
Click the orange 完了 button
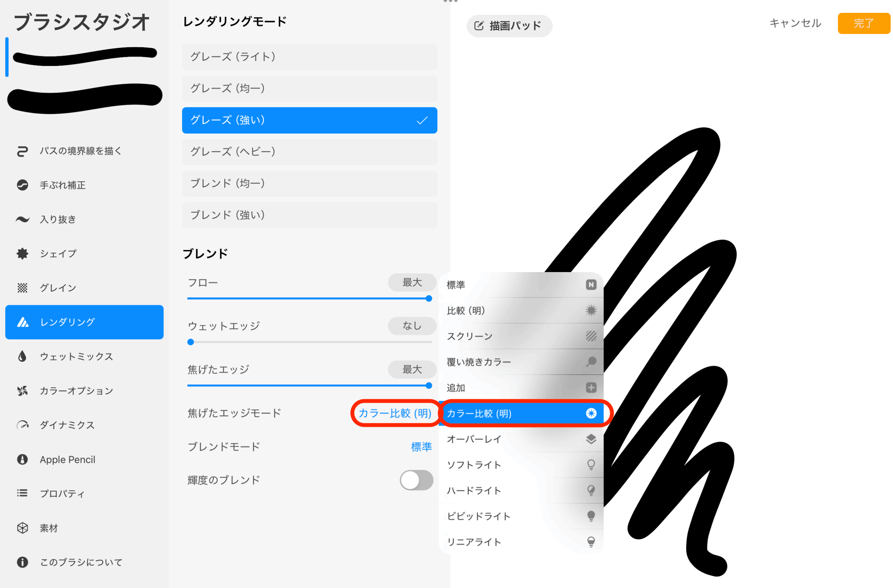[x=864, y=23]
